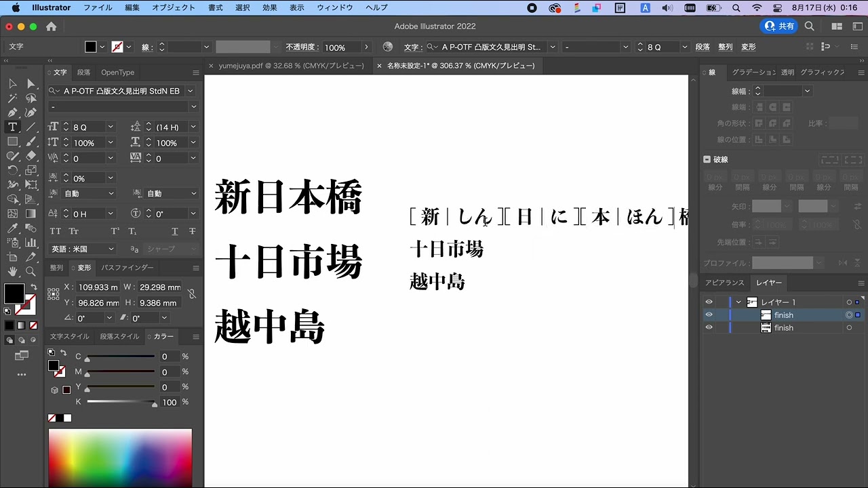This screenshot has width=868, height=488.
Task: Open the 効果 menu
Action: point(269,7)
